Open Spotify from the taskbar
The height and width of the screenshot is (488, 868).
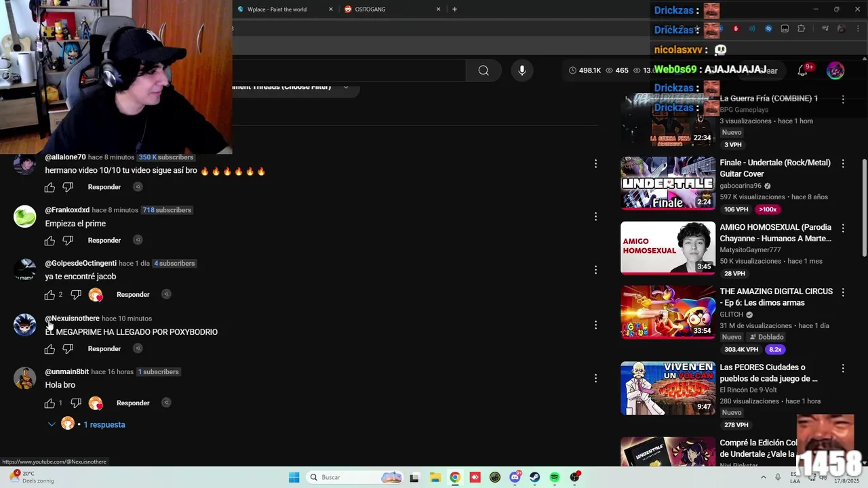coord(555,477)
